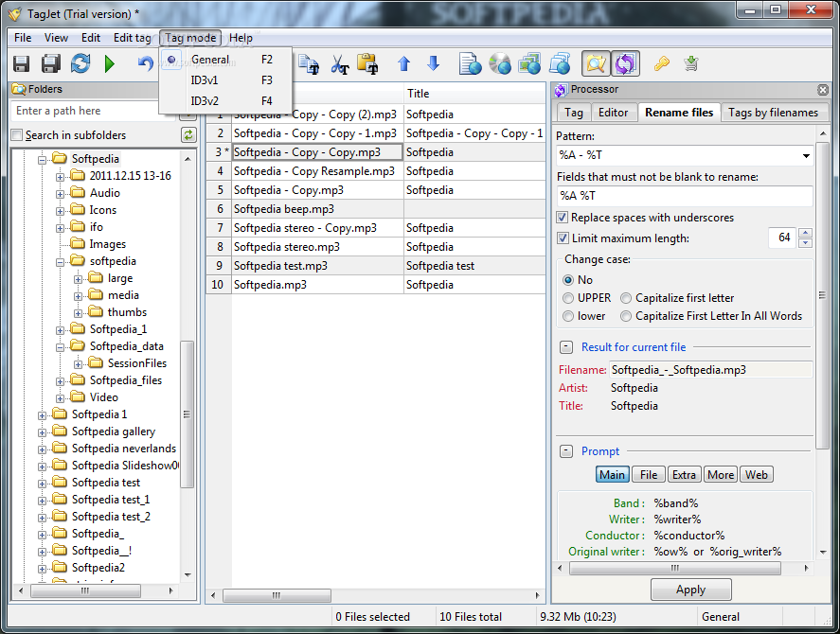This screenshot has width=840, height=634.
Task: Select the No change case radio button
Action: tap(568, 280)
